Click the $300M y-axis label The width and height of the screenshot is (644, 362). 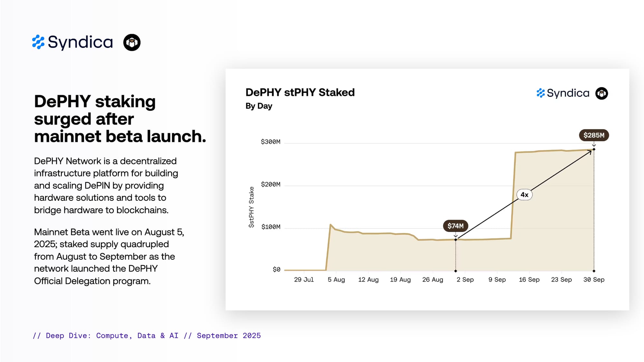(x=270, y=142)
